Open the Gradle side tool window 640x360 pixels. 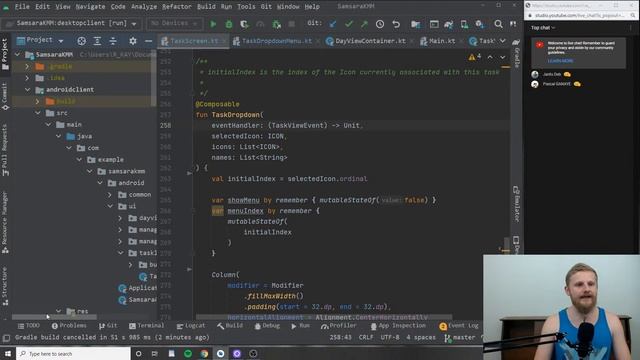click(x=516, y=53)
